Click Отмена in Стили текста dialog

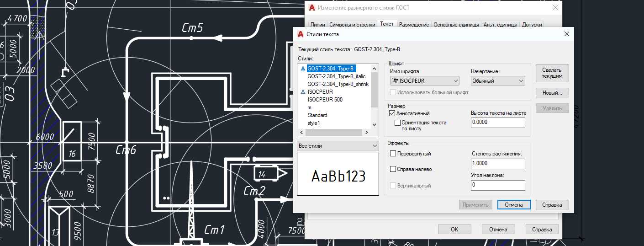[x=514, y=205]
